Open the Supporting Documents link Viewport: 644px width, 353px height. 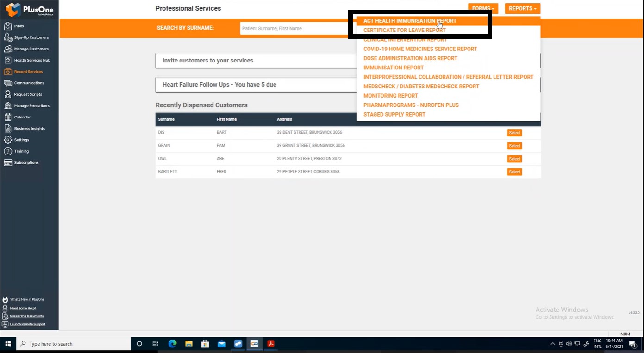(27, 316)
